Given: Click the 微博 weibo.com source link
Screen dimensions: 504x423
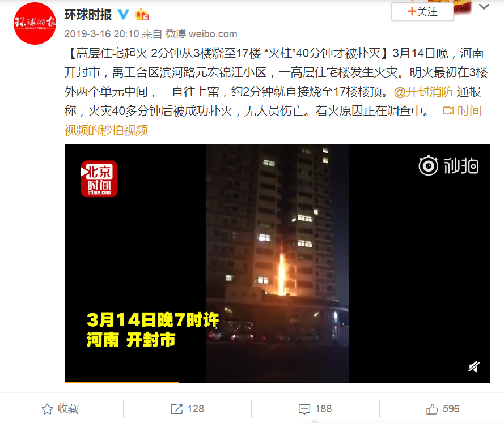Looking at the screenshot, I should (x=201, y=34).
